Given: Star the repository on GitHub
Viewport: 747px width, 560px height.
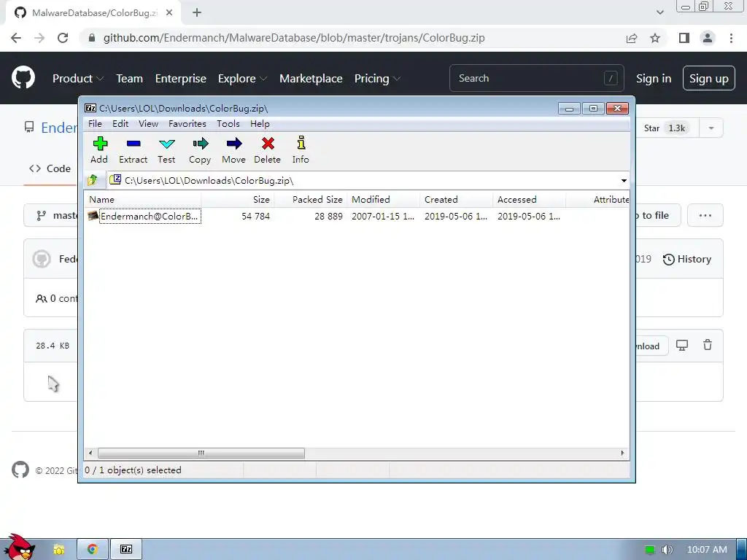Looking at the screenshot, I should [665, 128].
